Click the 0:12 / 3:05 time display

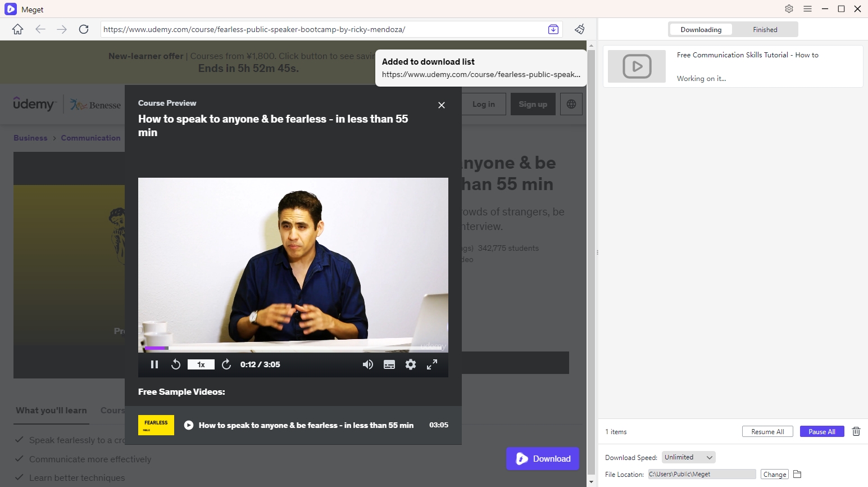[260, 364]
